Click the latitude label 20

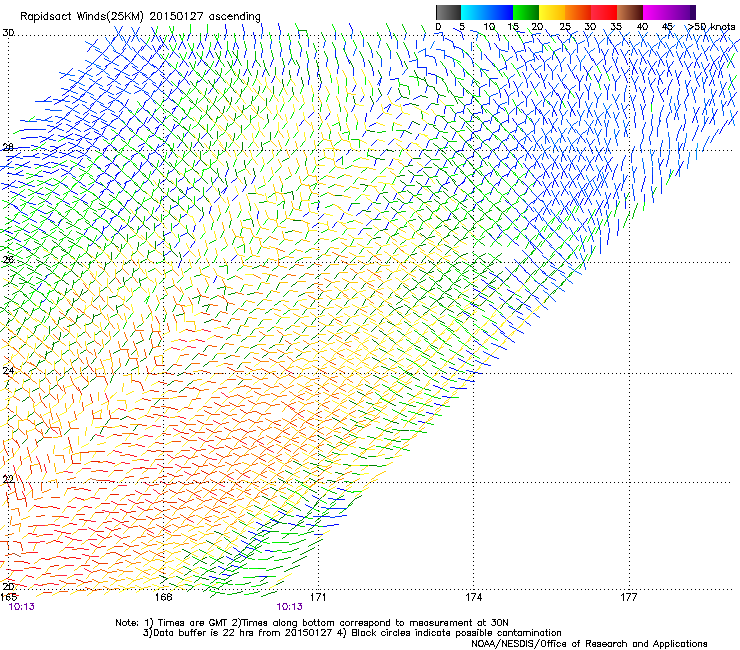click(x=8, y=586)
